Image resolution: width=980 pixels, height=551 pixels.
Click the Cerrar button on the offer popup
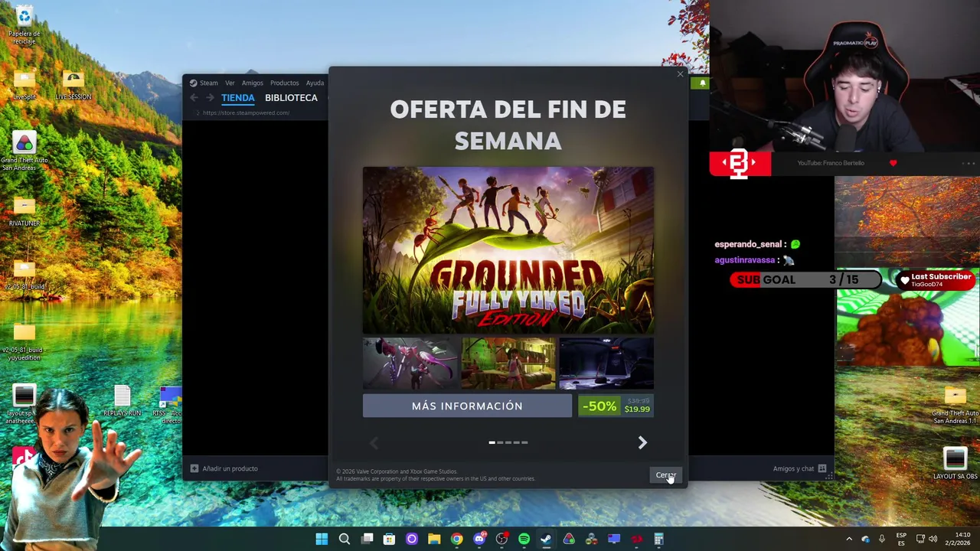(x=665, y=475)
